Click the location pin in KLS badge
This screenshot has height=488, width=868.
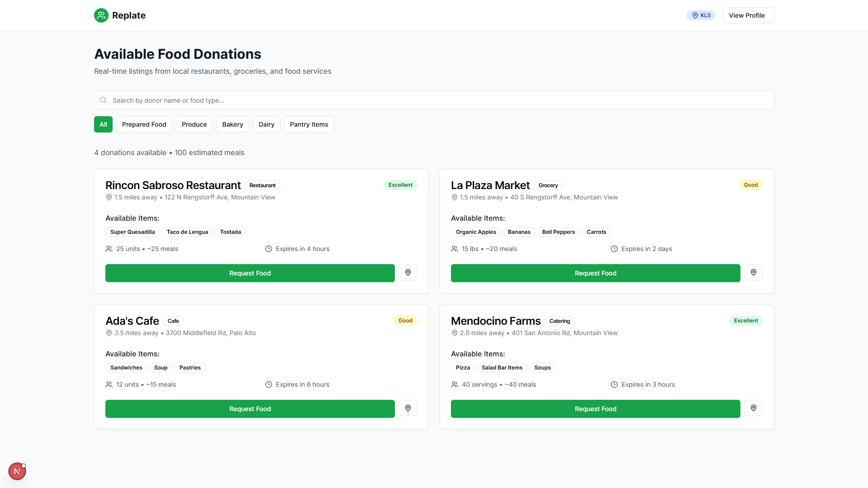click(695, 15)
